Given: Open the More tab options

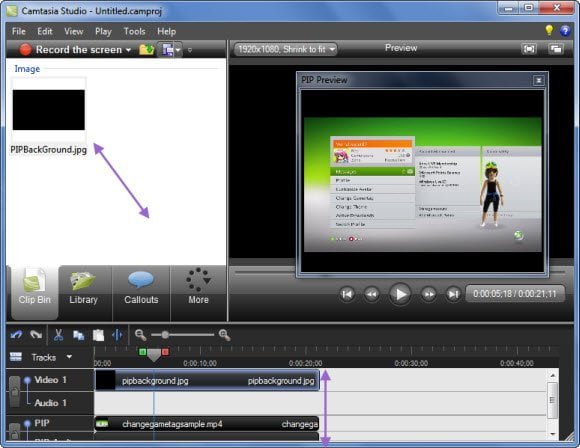Looking at the screenshot, I should (198, 292).
